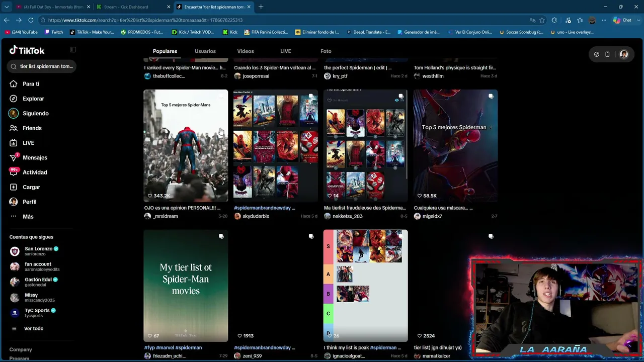The width and height of the screenshot is (644, 362).
Task: Open the PROMIEDOS bookmark
Action: [142, 32]
